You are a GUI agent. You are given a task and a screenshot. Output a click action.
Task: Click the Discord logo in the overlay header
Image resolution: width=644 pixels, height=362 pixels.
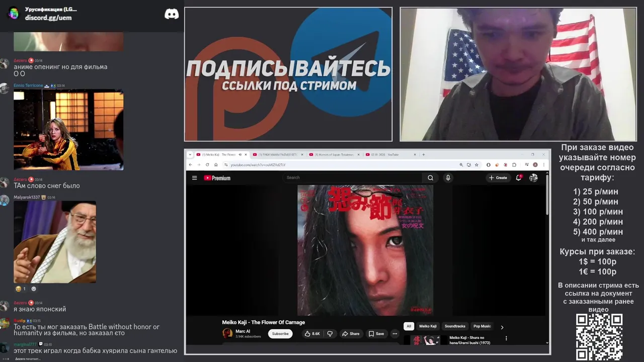[172, 14]
